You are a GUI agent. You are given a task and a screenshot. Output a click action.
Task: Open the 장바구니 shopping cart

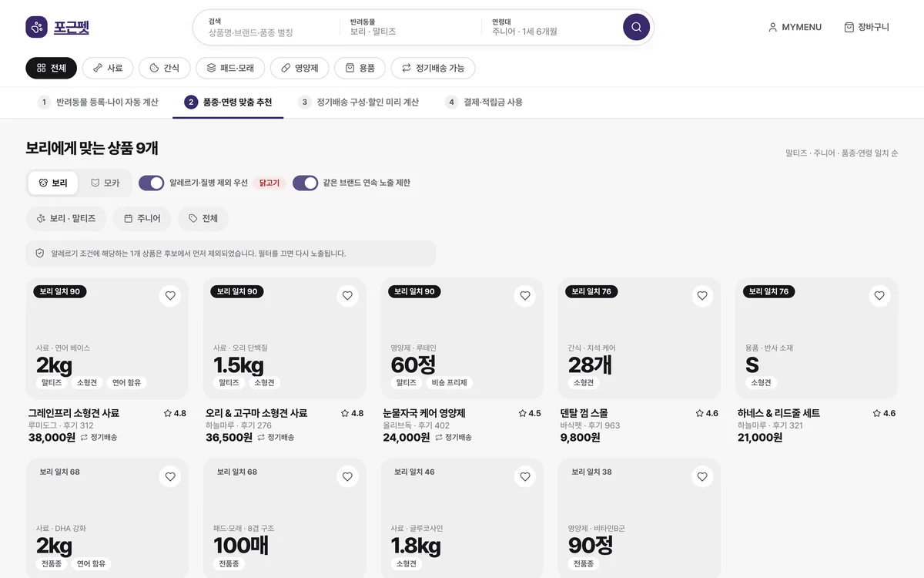tap(866, 27)
